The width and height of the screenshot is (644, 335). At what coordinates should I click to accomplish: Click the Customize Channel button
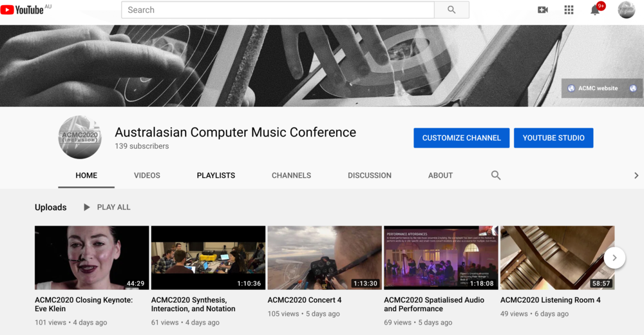(461, 138)
